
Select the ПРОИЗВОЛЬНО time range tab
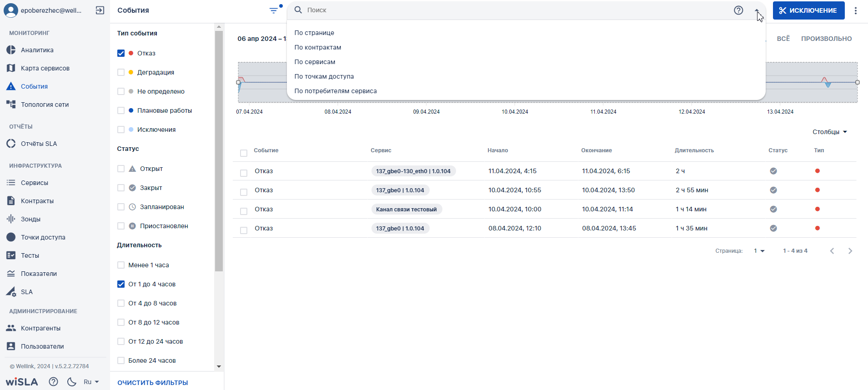(x=826, y=39)
